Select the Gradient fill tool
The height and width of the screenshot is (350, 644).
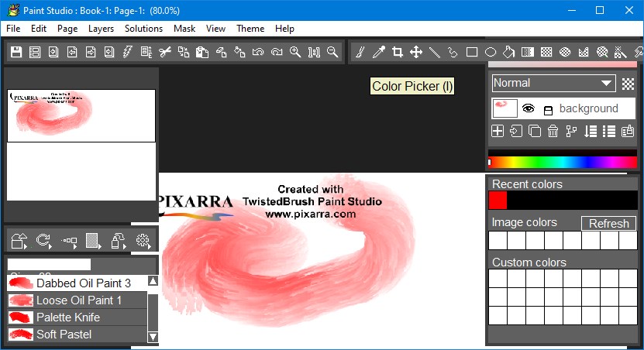528,52
